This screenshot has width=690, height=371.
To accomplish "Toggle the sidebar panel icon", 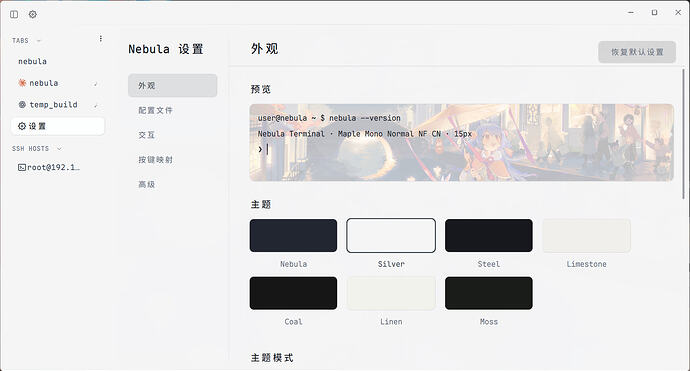I will coord(14,15).
